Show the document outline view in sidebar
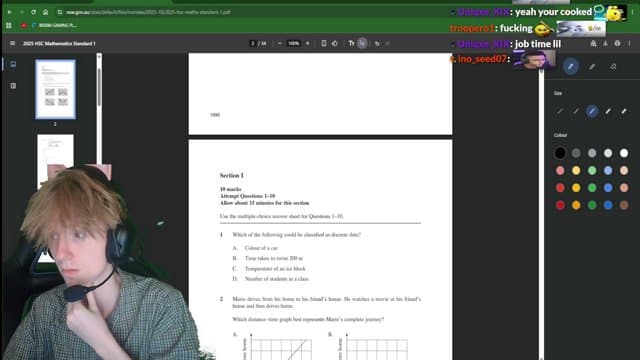This screenshot has height=360, width=640. [x=13, y=86]
